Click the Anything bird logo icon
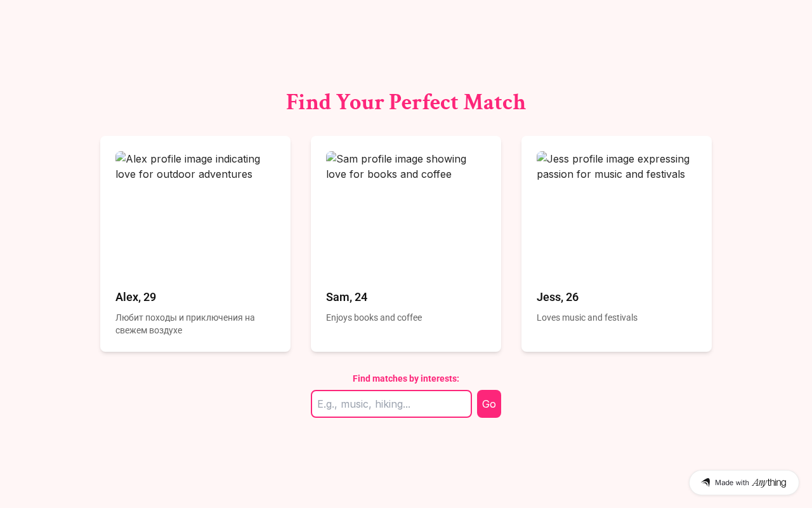812x508 pixels. point(705,483)
